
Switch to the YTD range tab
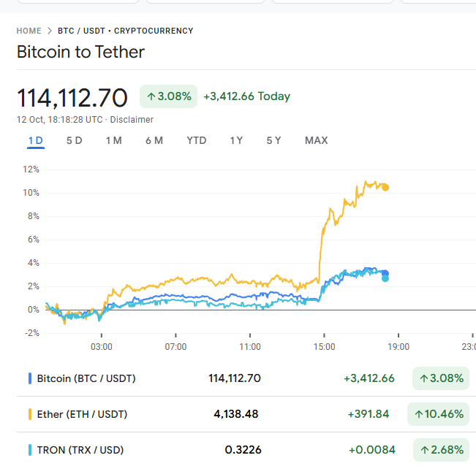pos(196,140)
